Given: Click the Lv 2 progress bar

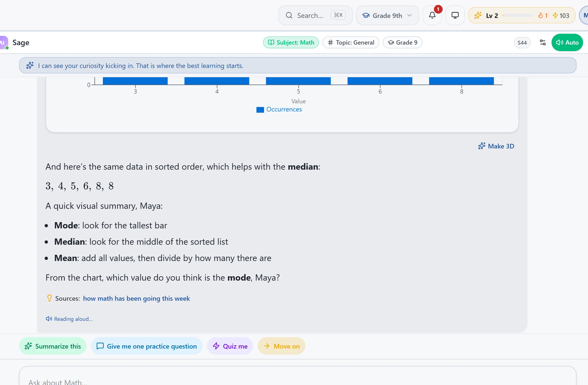Looking at the screenshot, I should point(517,15).
